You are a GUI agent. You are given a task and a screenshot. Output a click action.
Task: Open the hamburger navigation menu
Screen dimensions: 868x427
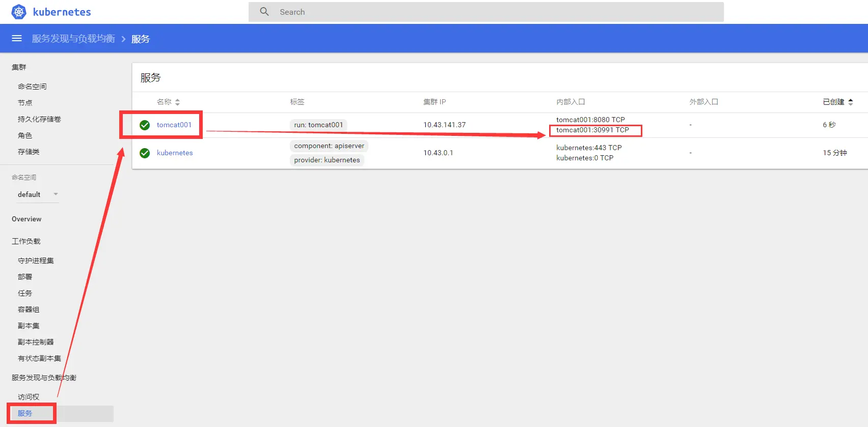click(17, 38)
